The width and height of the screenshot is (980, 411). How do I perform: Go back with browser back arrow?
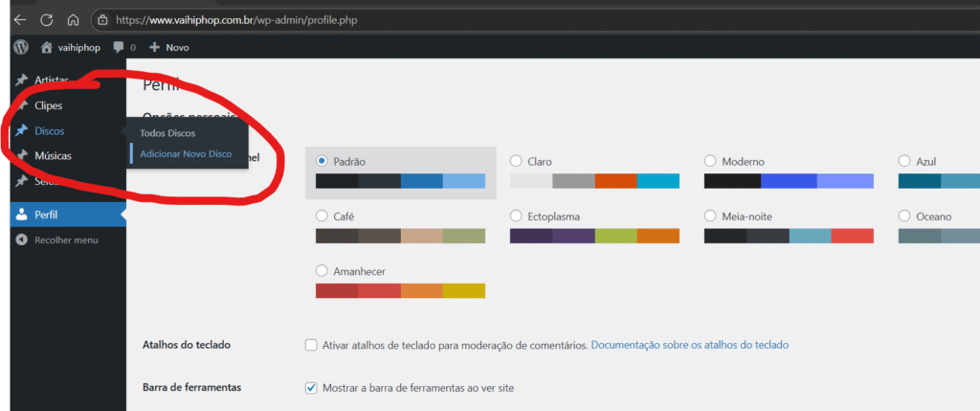point(19,19)
